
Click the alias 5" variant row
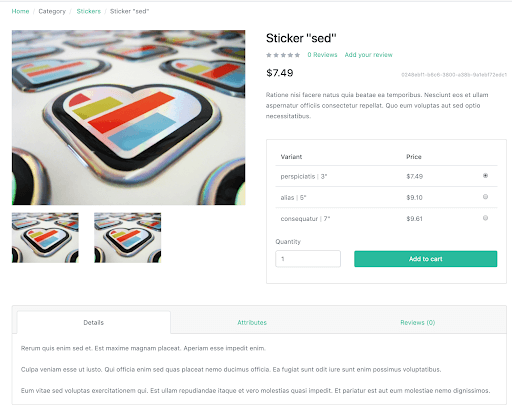[386, 197]
